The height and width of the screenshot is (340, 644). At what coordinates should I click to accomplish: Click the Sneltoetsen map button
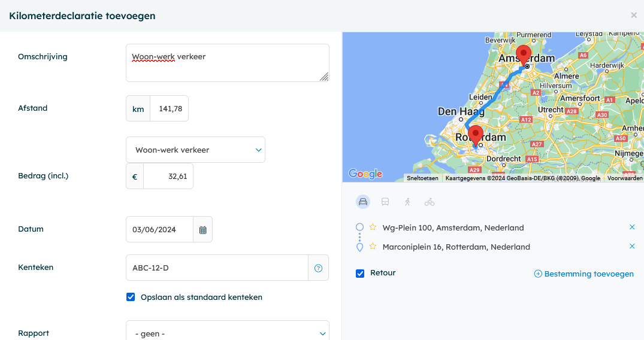pyautogui.click(x=422, y=178)
